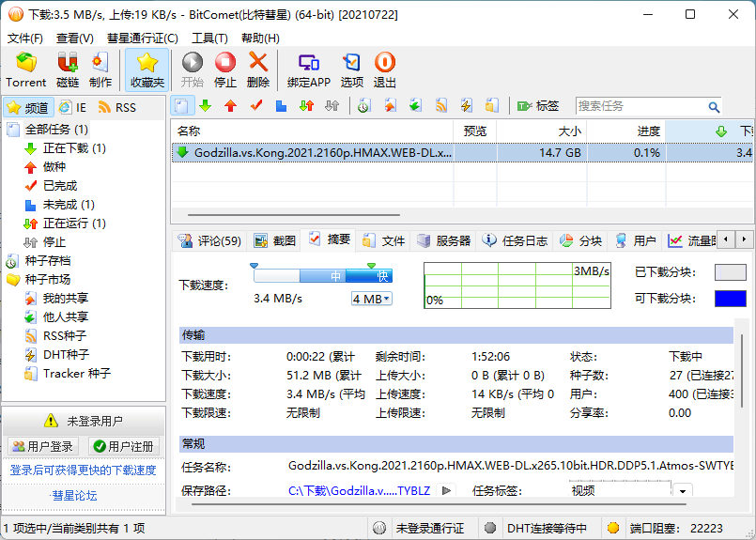Click the download speed slider bar

[323, 276]
